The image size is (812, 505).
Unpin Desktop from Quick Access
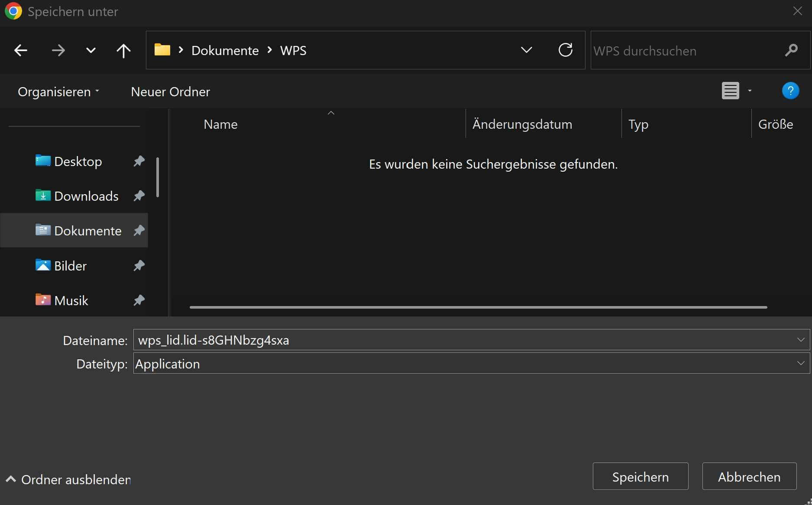pyautogui.click(x=139, y=161)
